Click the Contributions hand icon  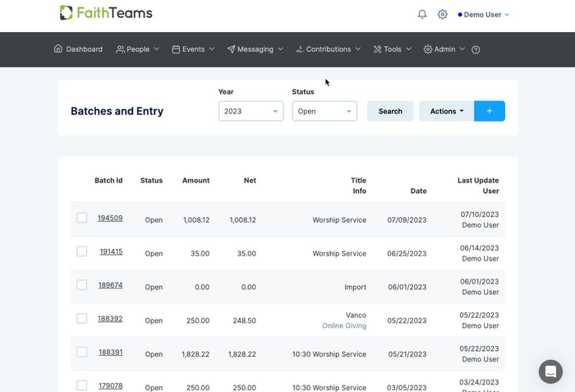[x=300, y=49]
